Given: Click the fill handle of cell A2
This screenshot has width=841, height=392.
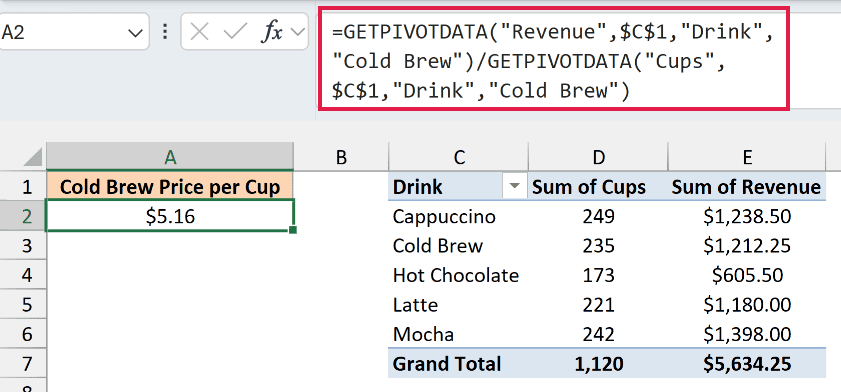Looking at the screenshot, I should click(293, 230).
